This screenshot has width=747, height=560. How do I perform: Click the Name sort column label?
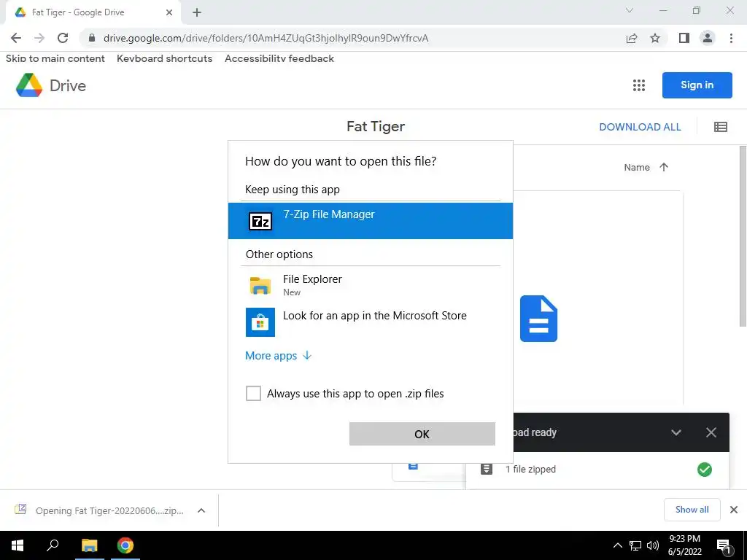coord(636,167)
